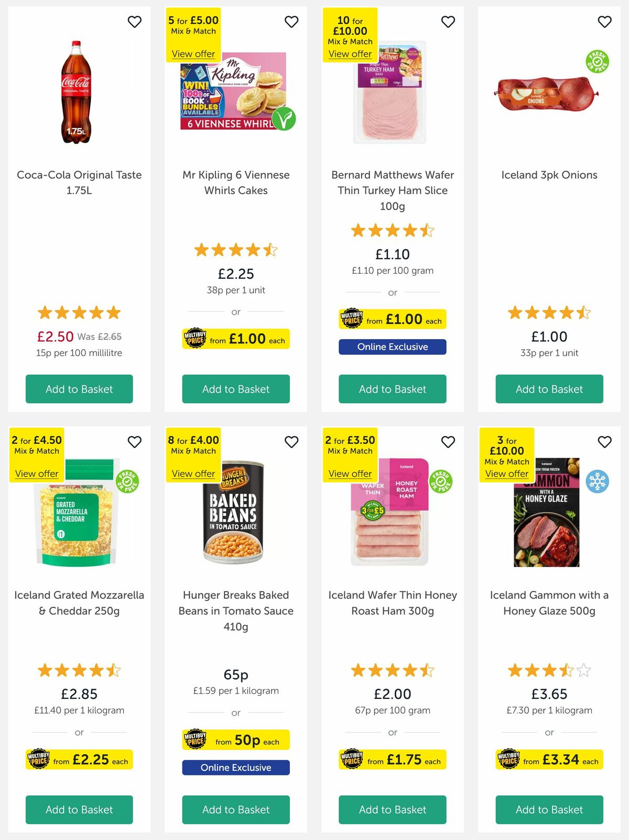Add Iceland Wafer Thin Honey Roast Ham to basket

[x=393, y=810]
